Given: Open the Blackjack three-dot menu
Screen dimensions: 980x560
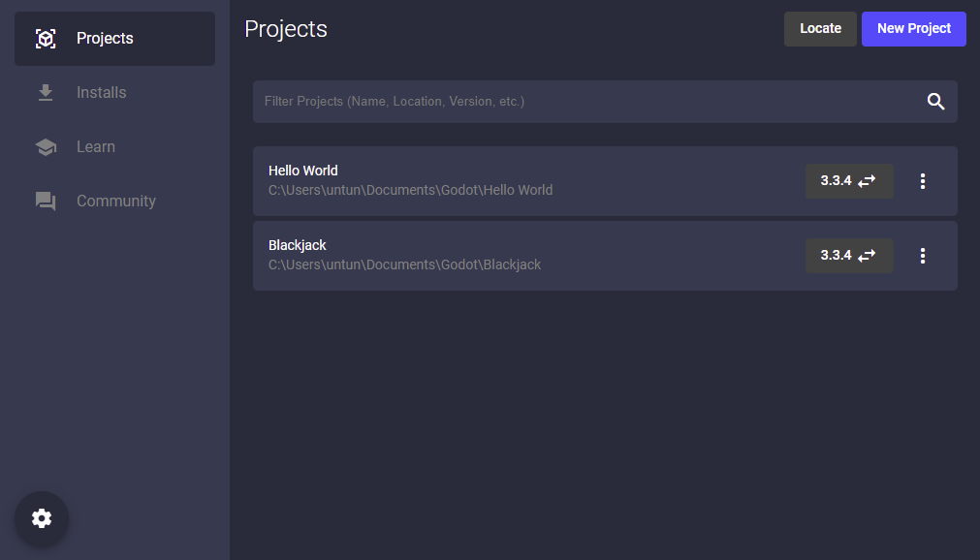Looking at the screenshot, I should point(923,256).
